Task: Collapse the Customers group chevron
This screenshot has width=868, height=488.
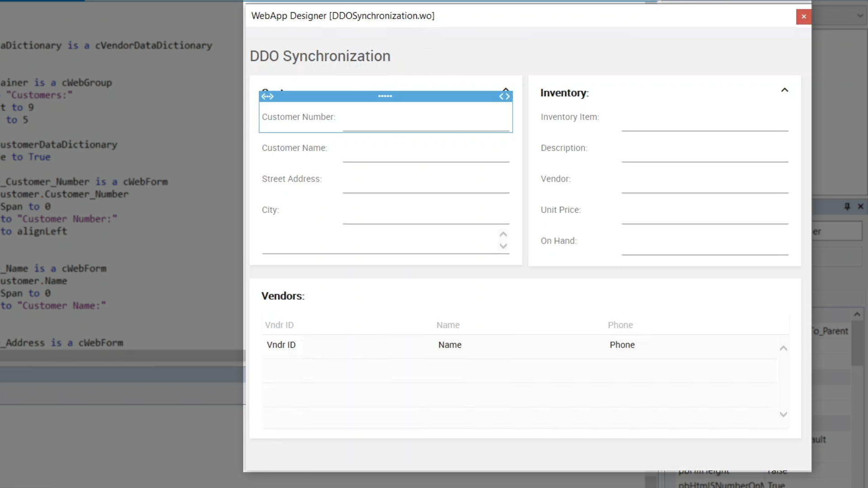Action: (506, 89)
